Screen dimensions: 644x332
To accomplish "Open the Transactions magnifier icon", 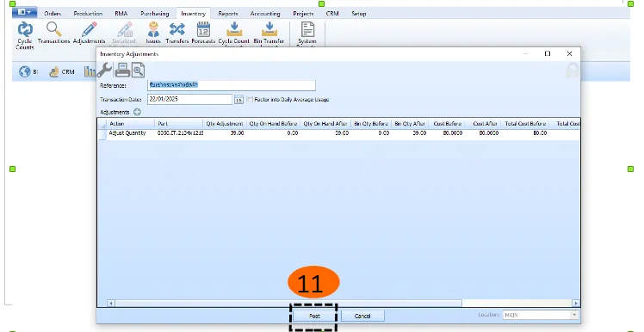I will [x=53, y=33].
